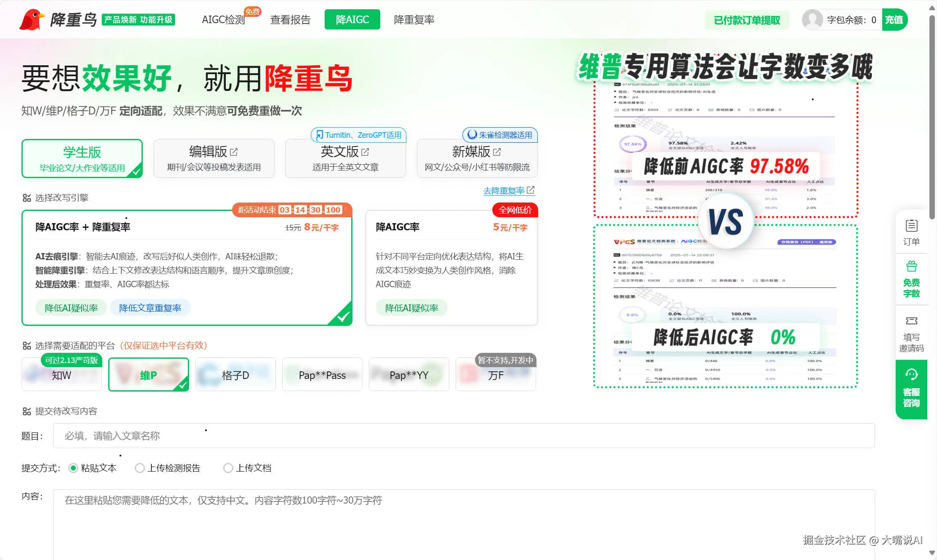Click the 免费字数 gift icon

pyautogui.click(x=911, y=267)
